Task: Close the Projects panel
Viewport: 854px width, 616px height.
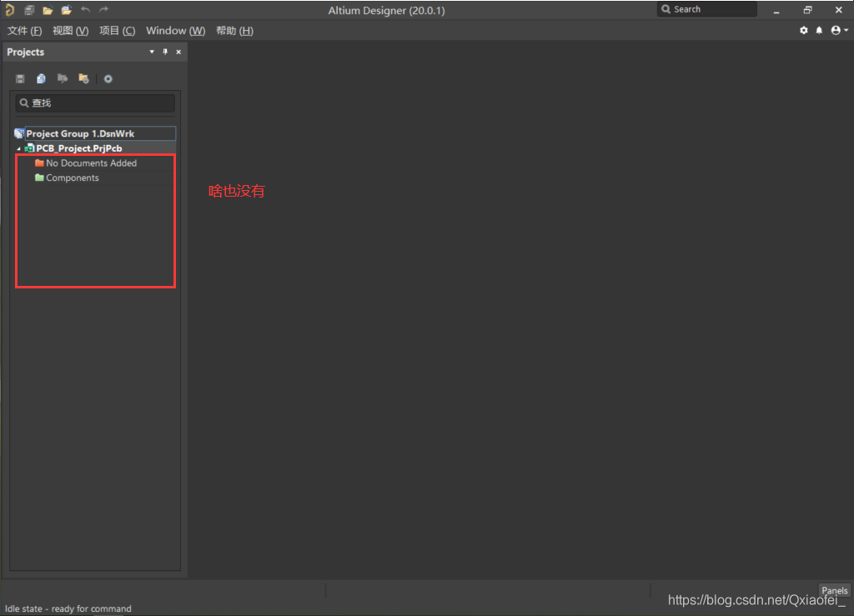Action: (x=178, y=52)
